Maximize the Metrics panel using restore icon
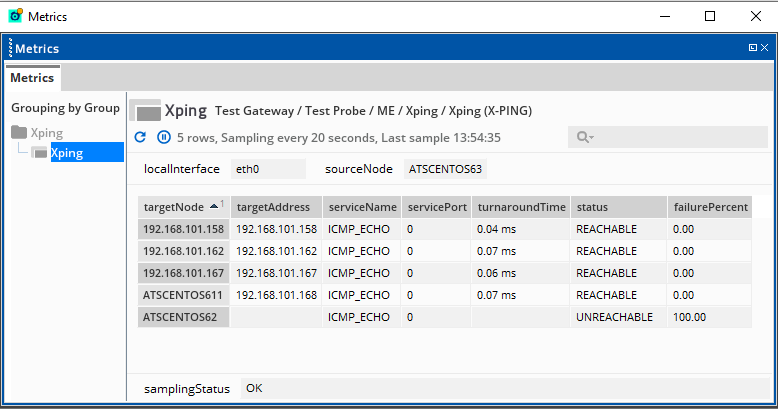 (752, 48)
